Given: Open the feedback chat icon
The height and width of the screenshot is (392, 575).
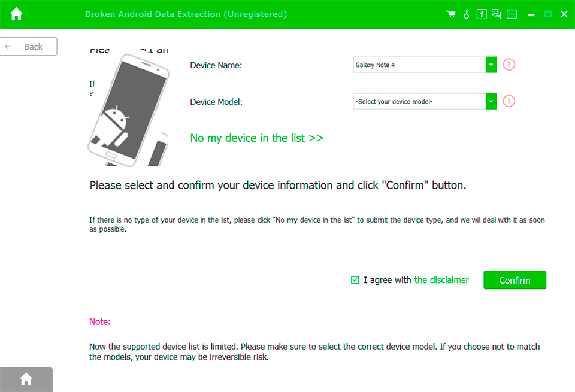Looking at the screenshot, I should click(x=497, y=14).
